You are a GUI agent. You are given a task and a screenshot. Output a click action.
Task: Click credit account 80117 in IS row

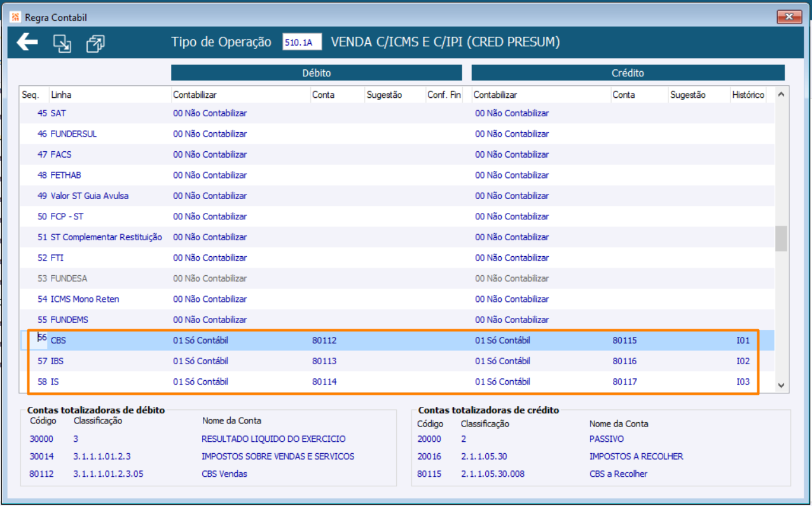click(x=624, y=382)
